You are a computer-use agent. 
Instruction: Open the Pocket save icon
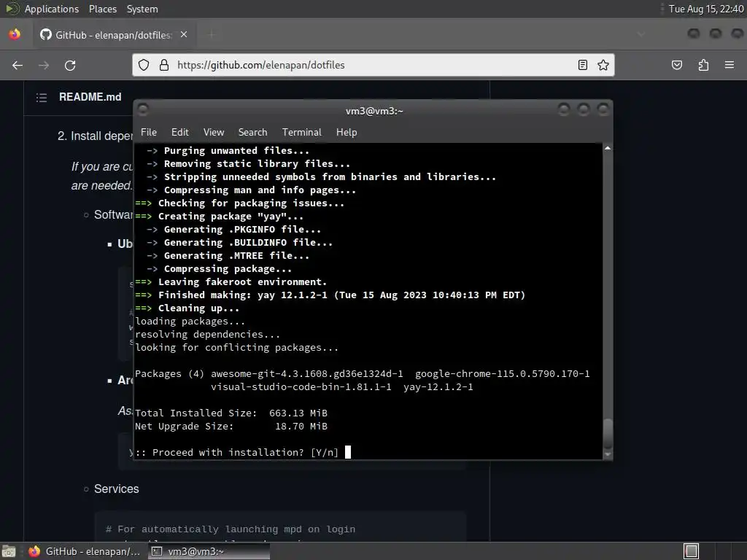tap(676, 65)
